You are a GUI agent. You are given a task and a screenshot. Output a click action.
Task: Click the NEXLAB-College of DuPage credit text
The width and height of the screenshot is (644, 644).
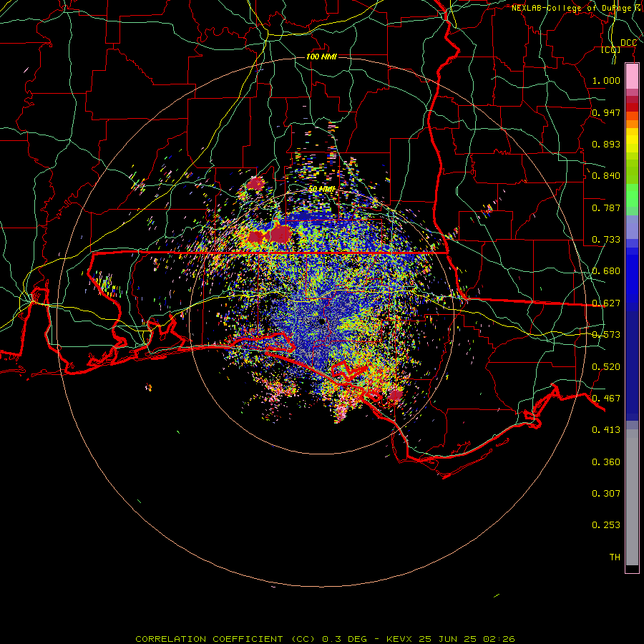(577, 8)
